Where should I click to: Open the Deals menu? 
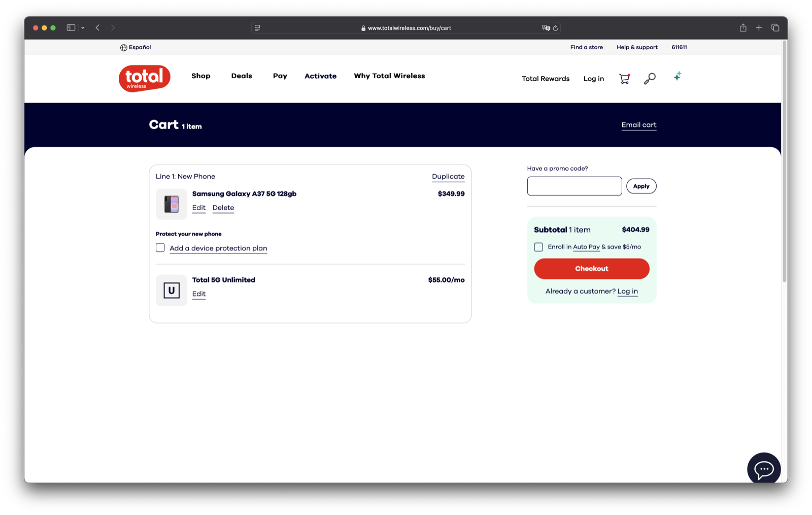tap(242, 76)
